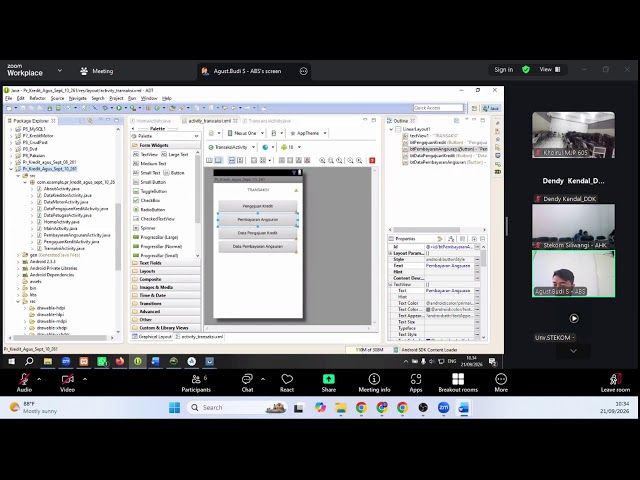The width and height of the screenshot is (640, 480).
Task: Switch to the Java perspective button
Action: [491, 108]
